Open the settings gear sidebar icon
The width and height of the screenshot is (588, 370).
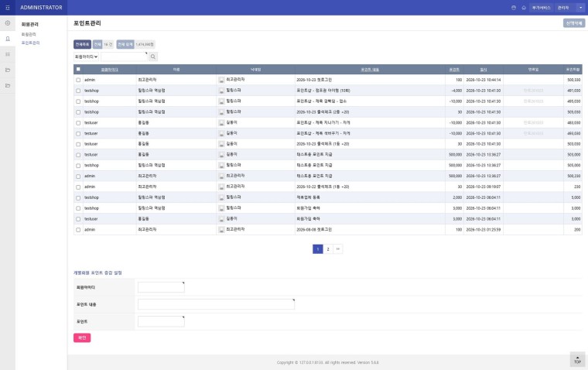point(8,23)
